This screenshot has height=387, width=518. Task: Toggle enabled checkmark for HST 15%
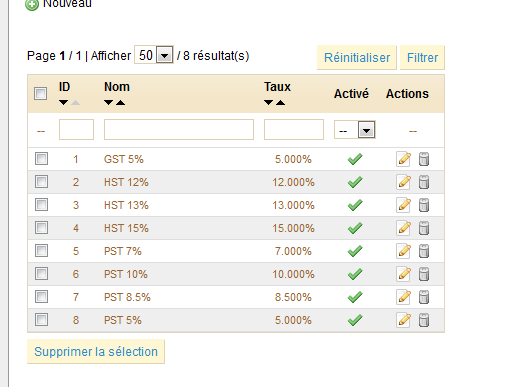pyautogui.click(x=355, y=228)
